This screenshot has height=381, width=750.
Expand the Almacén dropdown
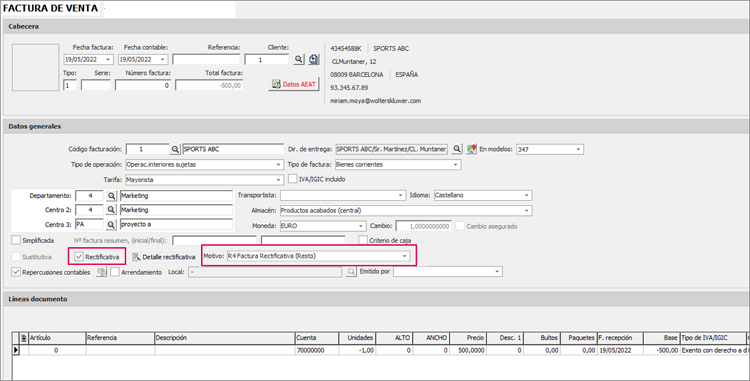click(527, 211)
